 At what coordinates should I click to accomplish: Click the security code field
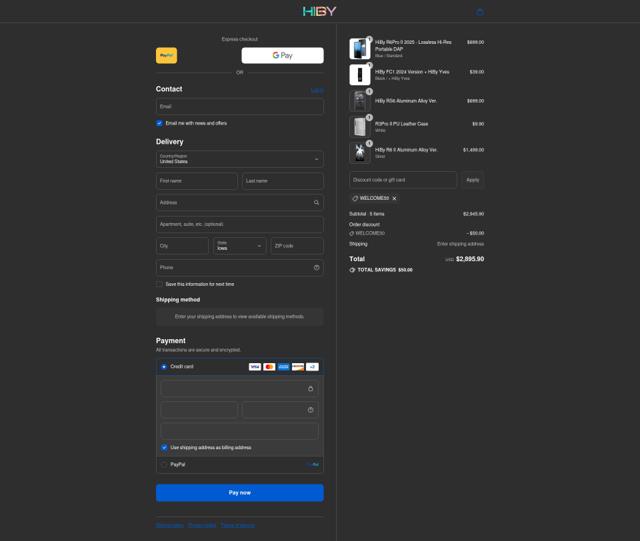point(280,410)
